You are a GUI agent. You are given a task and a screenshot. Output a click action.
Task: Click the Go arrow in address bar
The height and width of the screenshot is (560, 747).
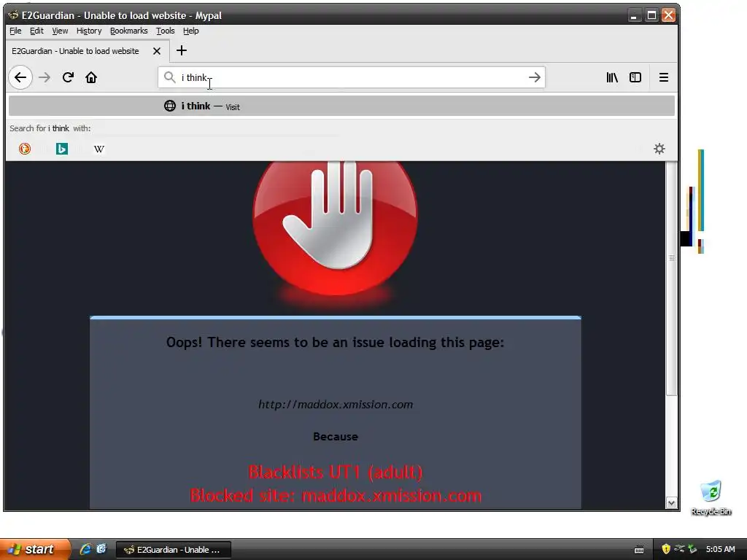[x=535, y=77]
